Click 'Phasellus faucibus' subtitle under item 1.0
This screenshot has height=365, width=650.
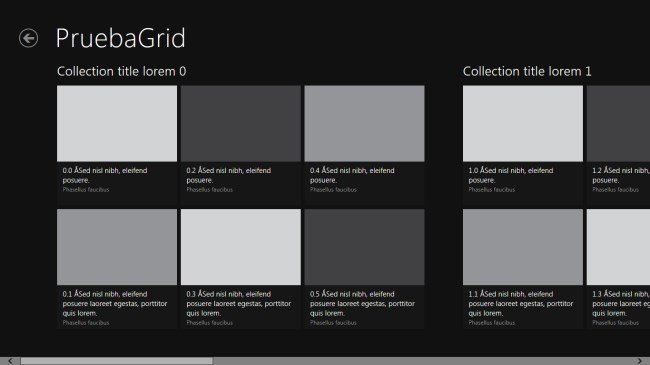[x=492, y=190]
